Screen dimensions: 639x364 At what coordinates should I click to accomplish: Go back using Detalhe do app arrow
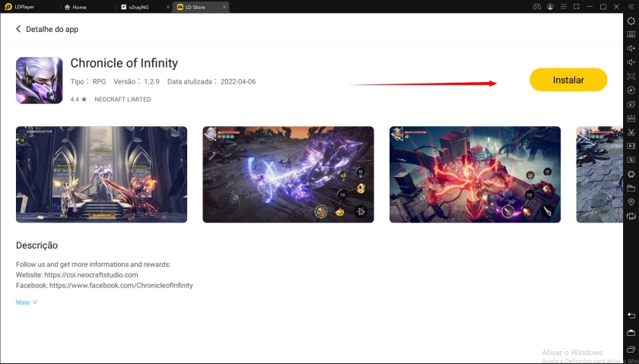(18, 29)
